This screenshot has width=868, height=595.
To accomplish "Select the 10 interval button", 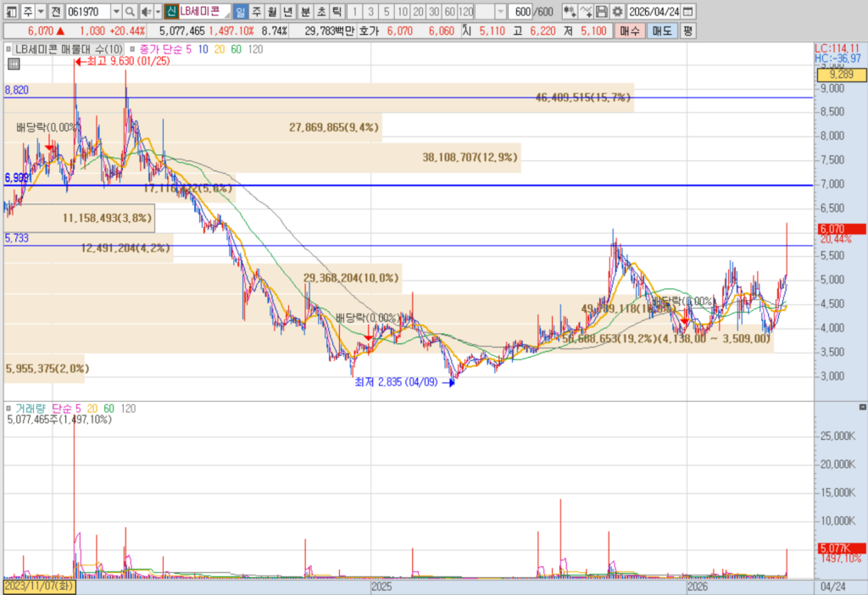I will coord(403,12).
